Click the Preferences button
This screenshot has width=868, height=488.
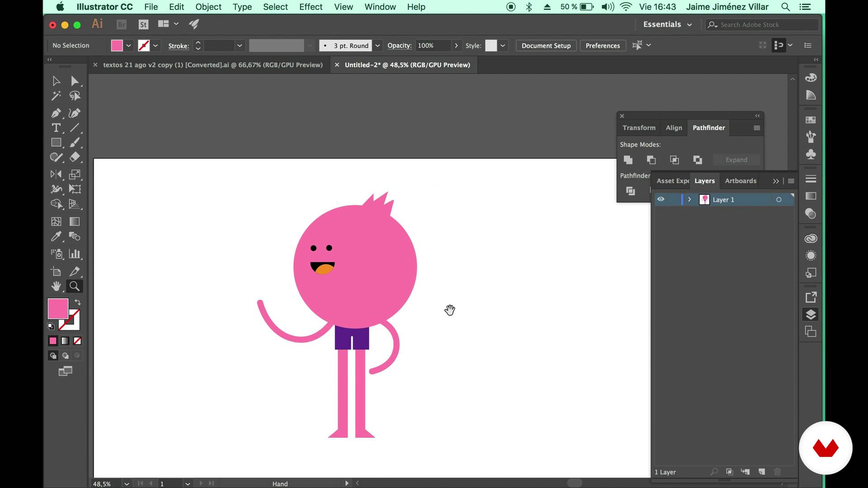point(602,46)
